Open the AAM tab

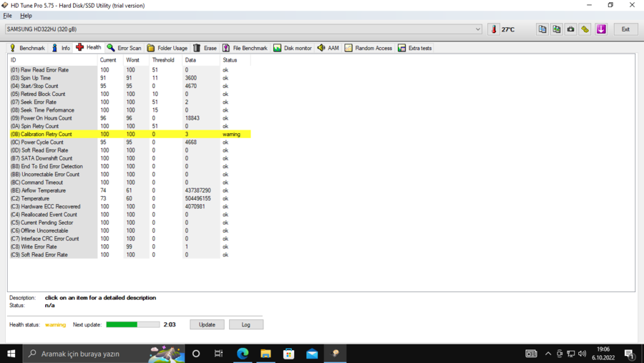[x=328, y=48]
